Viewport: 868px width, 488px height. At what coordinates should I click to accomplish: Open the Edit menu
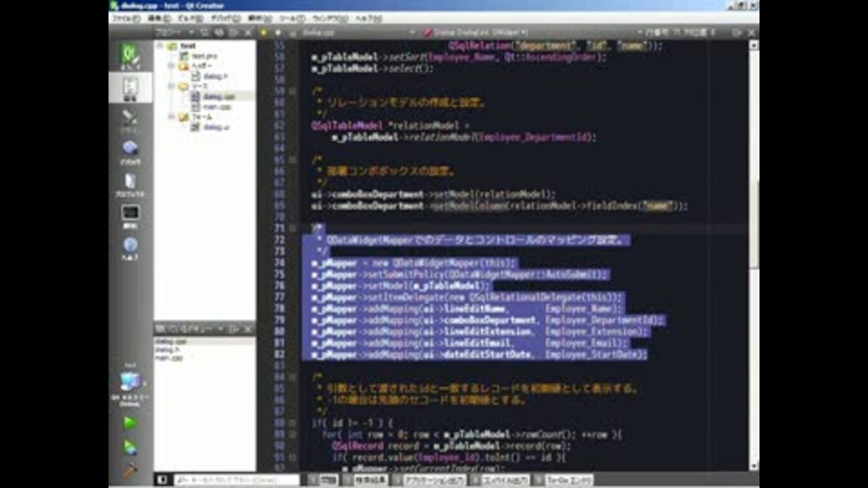point(159,18)
